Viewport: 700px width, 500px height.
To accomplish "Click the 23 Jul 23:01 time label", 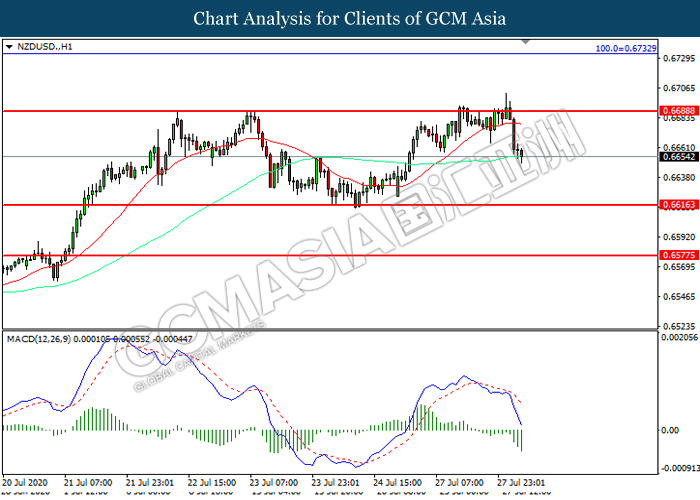I will [x=335, y=483].
